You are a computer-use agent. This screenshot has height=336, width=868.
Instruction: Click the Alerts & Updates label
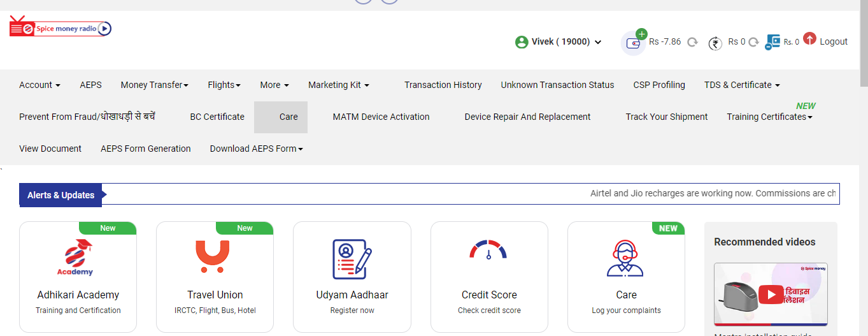[x=60, y=195]
